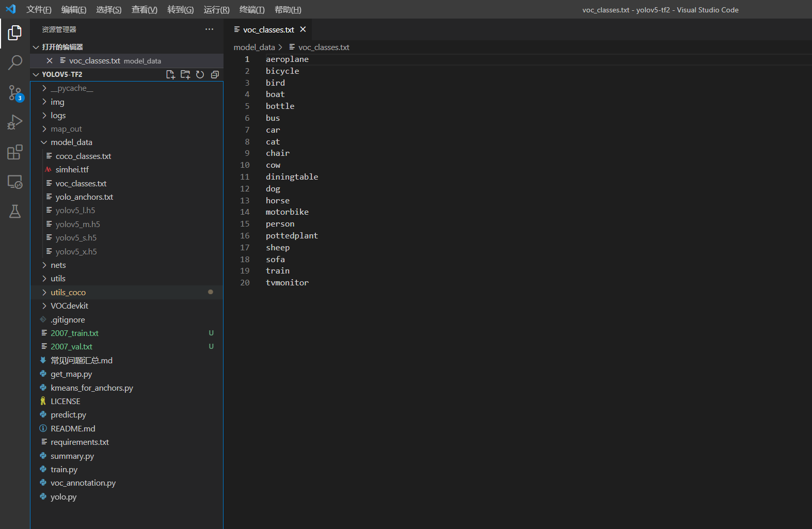The image size is (812, 529).
Task: Open the 编辑(E) menu
Action: pos(74,9)
